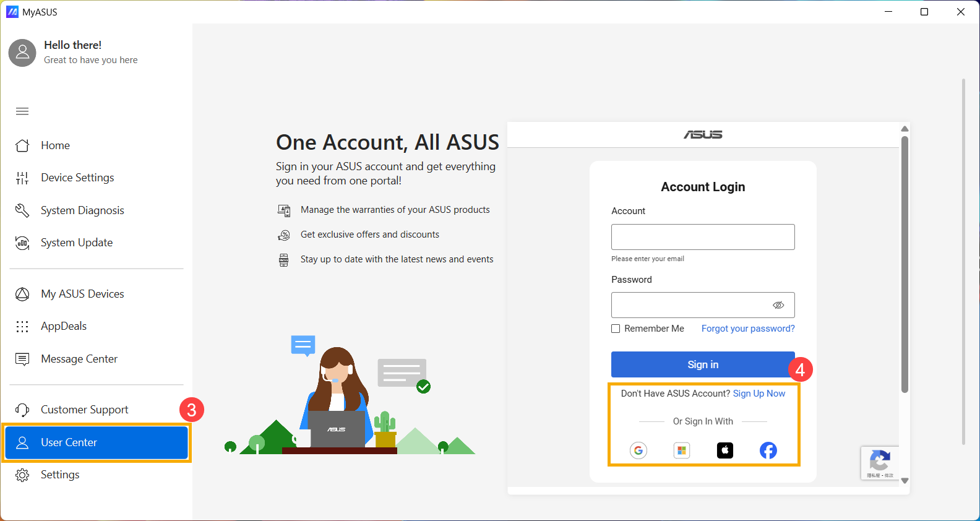Sign in with Apple icon
The image size is (980, 521).
point(725,450)
